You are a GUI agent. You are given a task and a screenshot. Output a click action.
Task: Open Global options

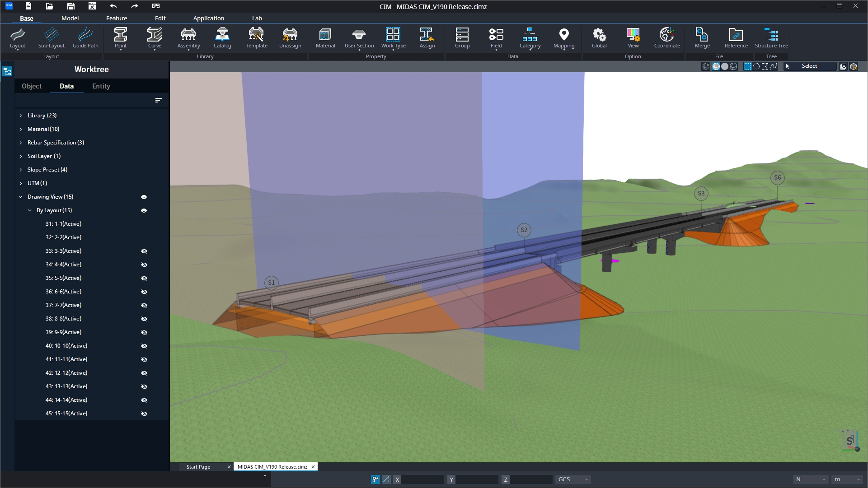tap(599, 38)
